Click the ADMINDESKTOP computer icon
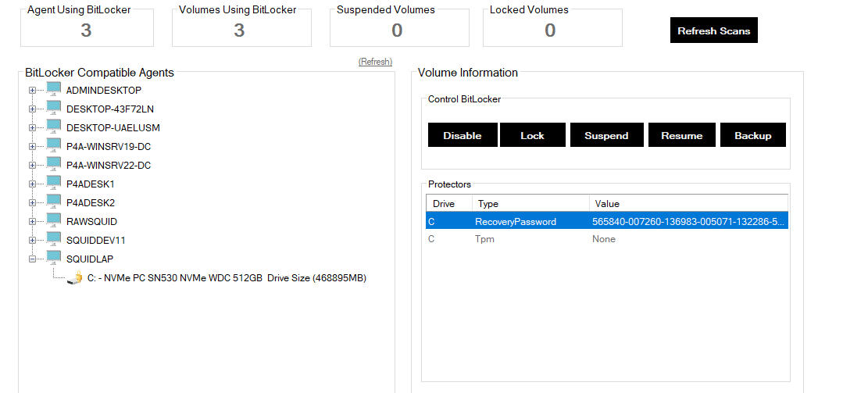Screen dimensions: 868x393 point(54,89)
